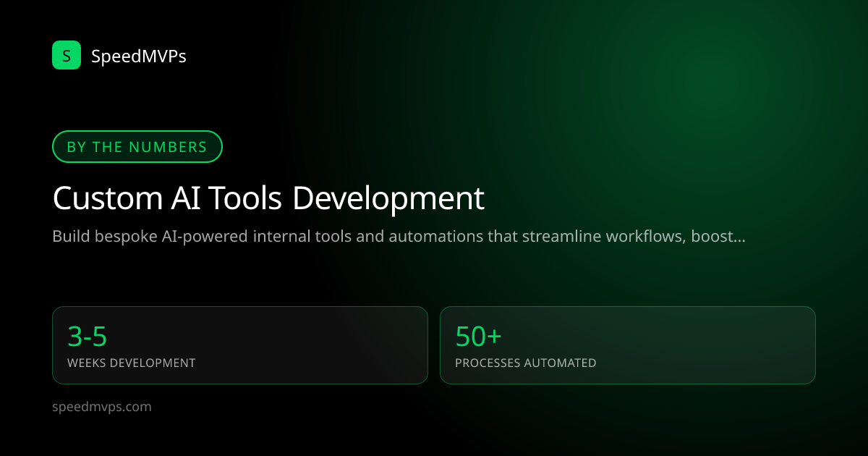Click the description starting 'Build bespoke AI-powered'
Screen dimensions: 868x456
[399, 237]
